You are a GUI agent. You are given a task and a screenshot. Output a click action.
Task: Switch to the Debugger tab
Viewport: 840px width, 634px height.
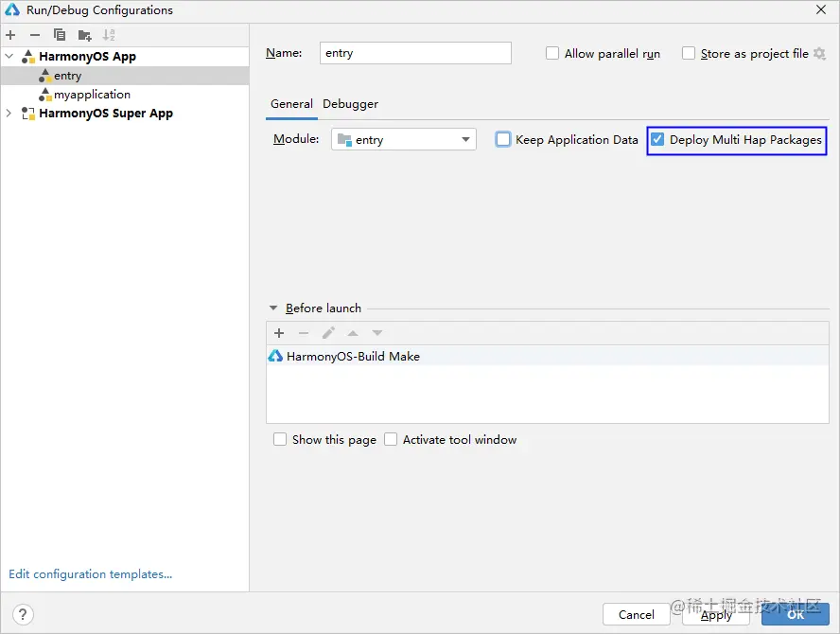pos(350,104)
